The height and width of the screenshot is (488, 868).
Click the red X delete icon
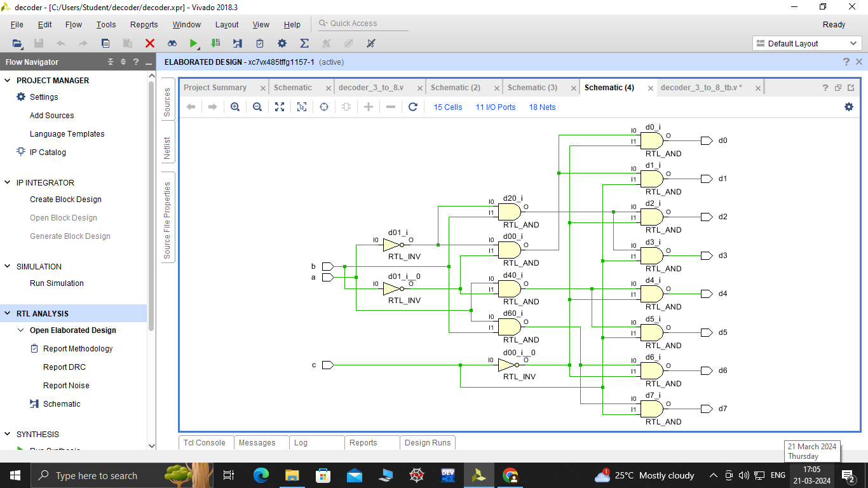tap(150, 43)
